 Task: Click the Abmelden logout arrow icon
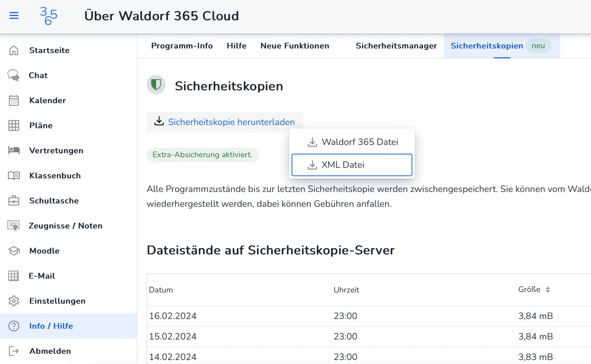[14, 351]
